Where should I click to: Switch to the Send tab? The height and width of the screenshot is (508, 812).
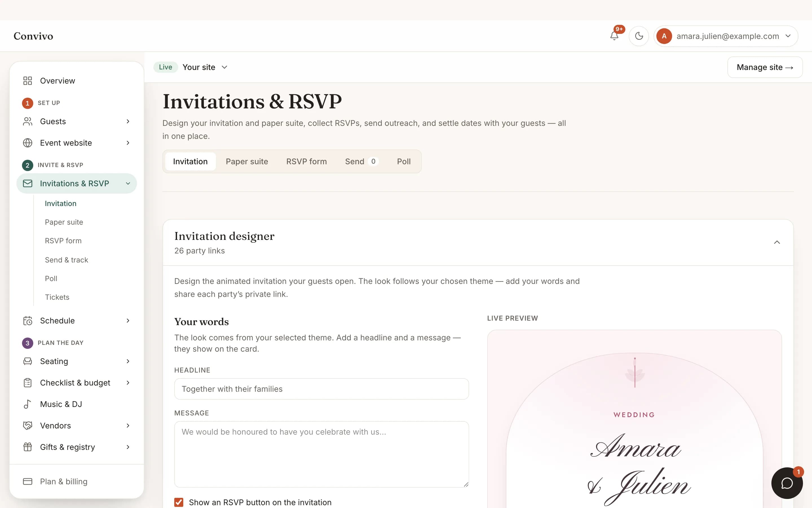coord(362,162)
